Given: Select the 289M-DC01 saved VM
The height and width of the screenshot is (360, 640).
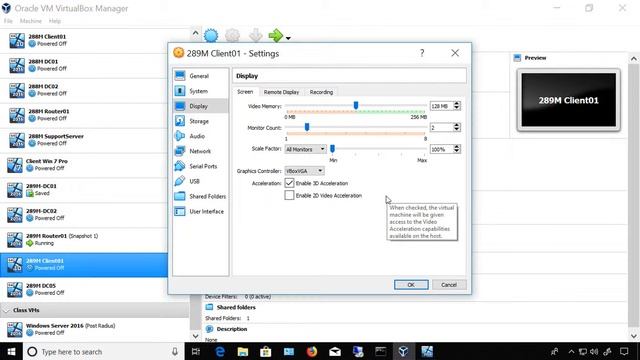Looking at the screenshot, I should click(x=95, y=190).
